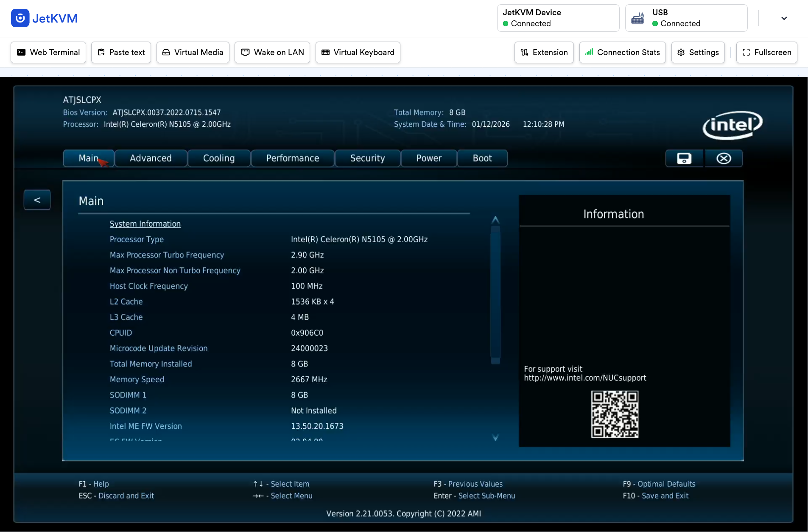The width and height of the screenshot is (808, 532).
Task: Click the USB keyboard status icon
Action: click(637, 18)
